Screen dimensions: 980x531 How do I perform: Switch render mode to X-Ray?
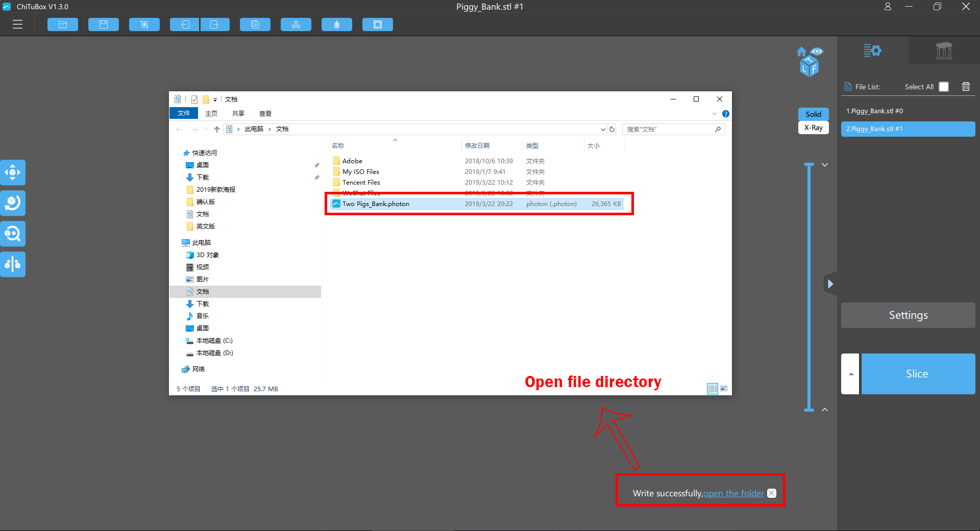(x=813, y=128)
